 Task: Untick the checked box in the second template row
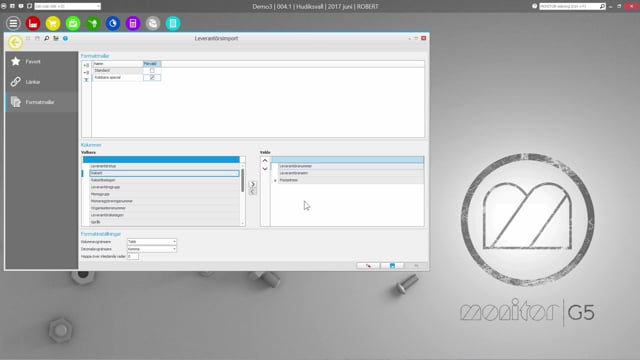[152, 78]
